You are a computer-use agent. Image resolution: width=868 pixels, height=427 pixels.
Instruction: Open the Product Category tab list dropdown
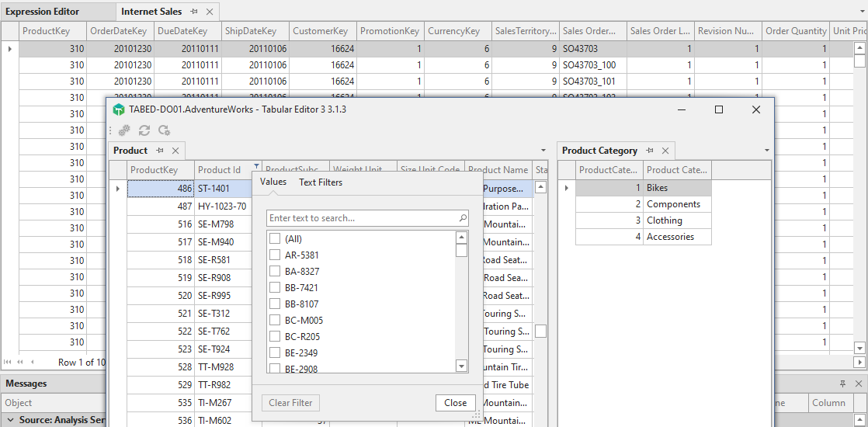point(767,151)
